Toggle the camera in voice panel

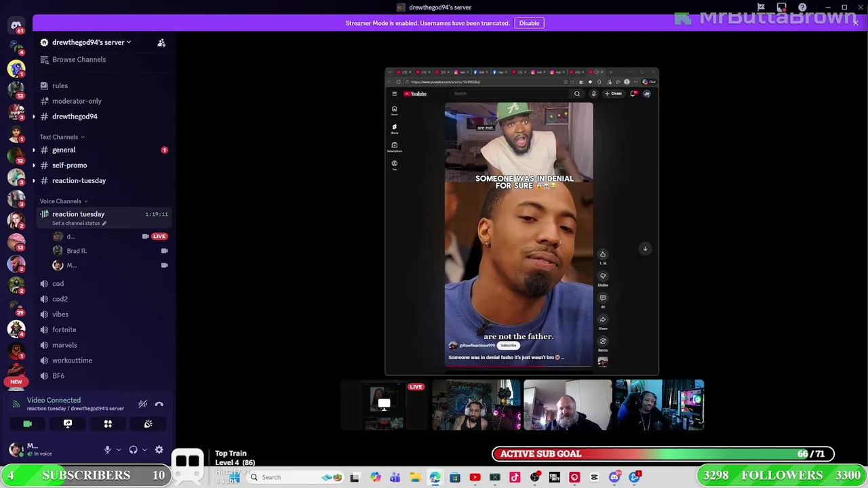pyautogui.click(x=27, y=424)
